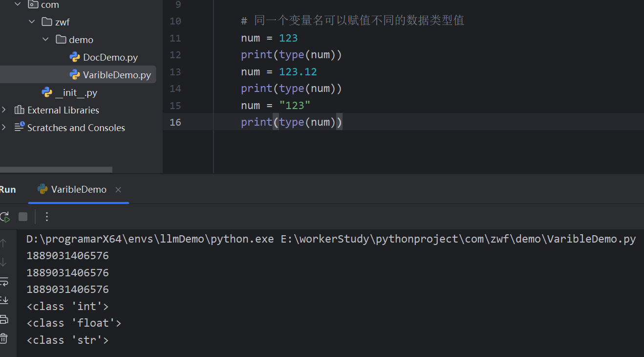Click the Chinese comment on line 10

[x=352, y=21]
